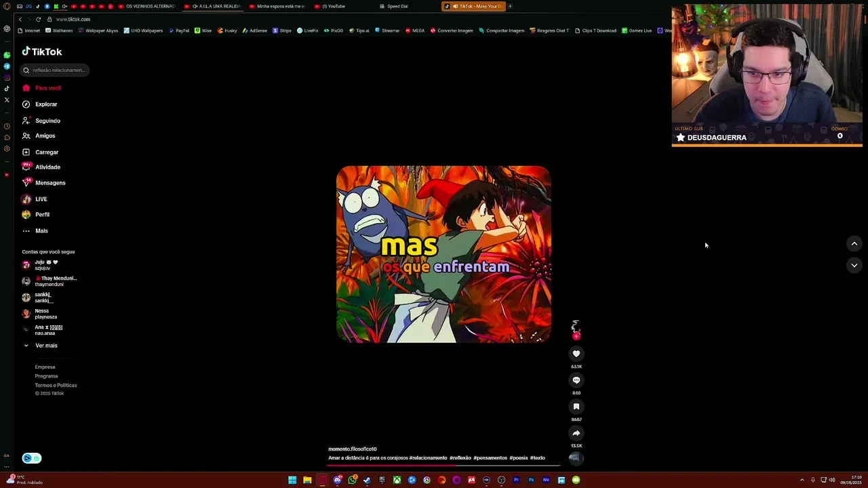Go to the previous video with up arrow
The height and width of the screenshot is (488, 868).
pyautogui.click(x=854, y=244)
